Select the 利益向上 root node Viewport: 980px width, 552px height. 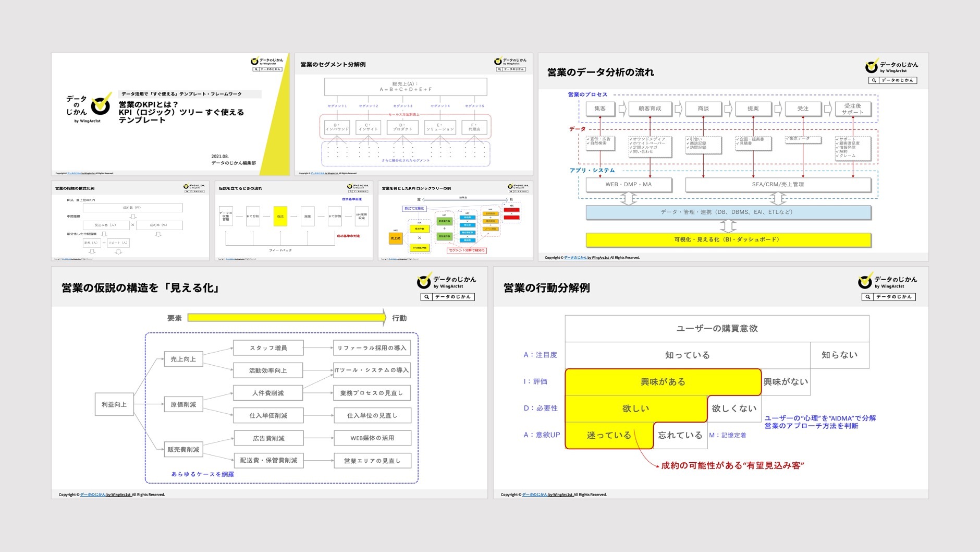point(114,404)
